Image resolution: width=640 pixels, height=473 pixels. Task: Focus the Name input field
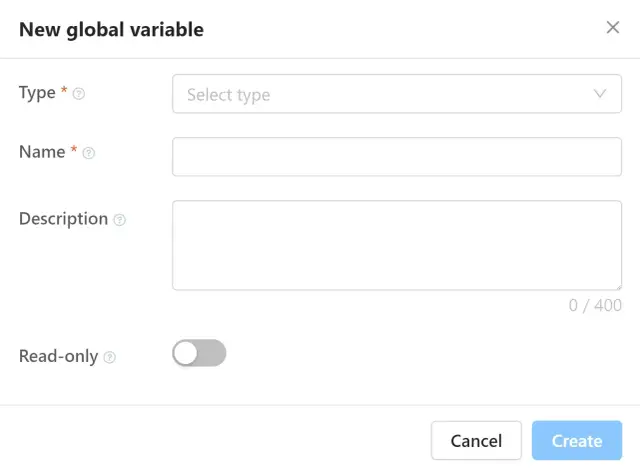click(396, 156)
